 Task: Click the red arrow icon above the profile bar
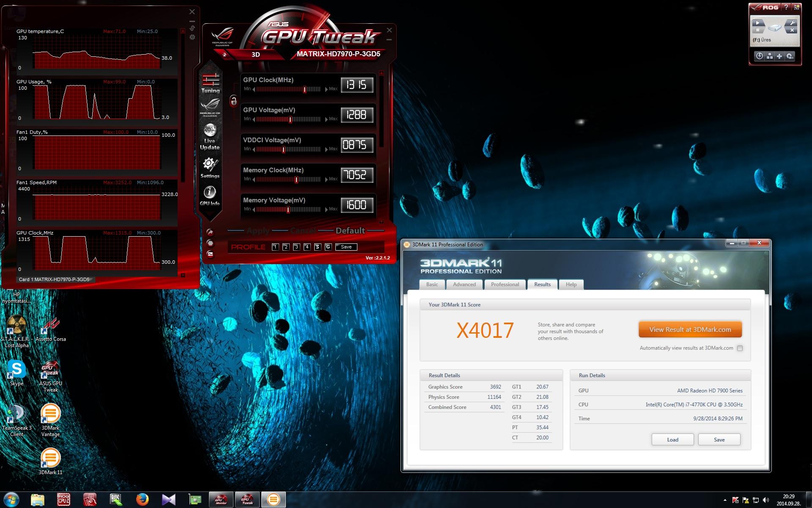[x=210, y=232]
